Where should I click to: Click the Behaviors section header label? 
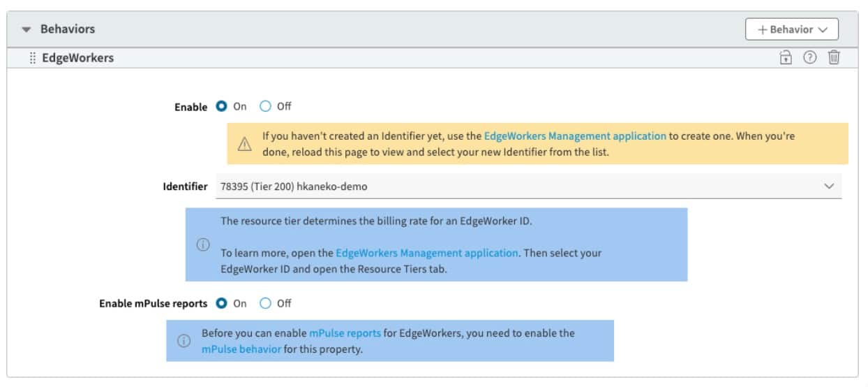(x=68, y=29)
